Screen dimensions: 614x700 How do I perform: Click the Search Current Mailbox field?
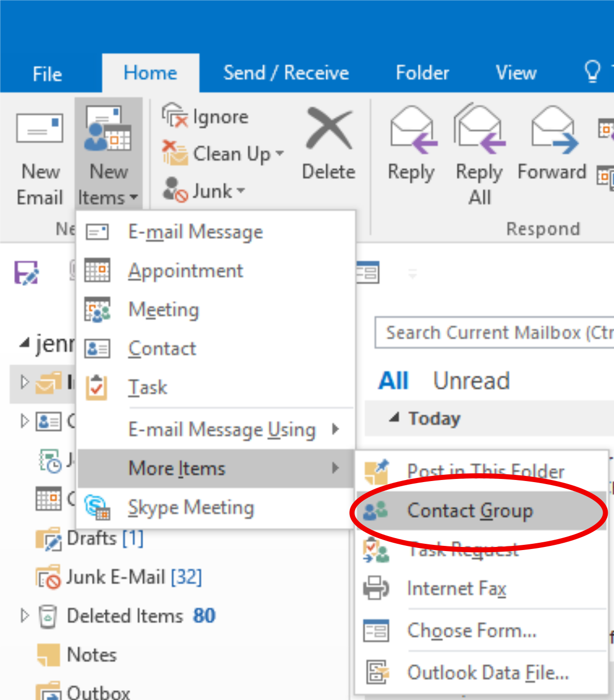(x=493, y=333)
